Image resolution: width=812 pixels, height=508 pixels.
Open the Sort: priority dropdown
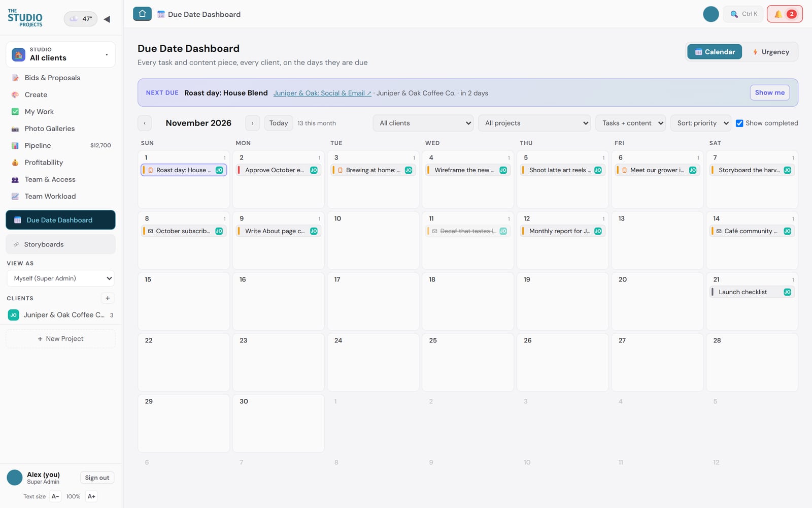[x=701, y=123]
